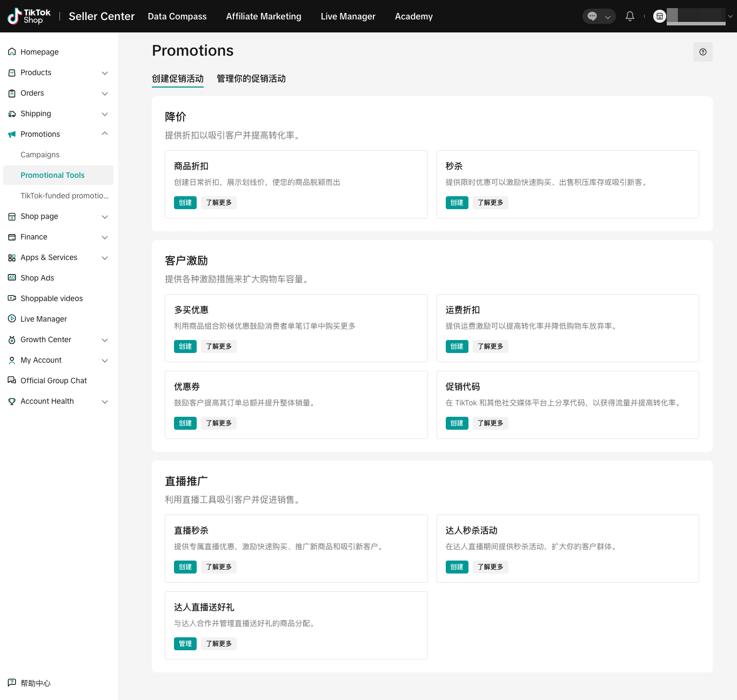This screenshot has width=737, height=700.
Task: Click the Shipping truck icon
Action: coord(12,114)
